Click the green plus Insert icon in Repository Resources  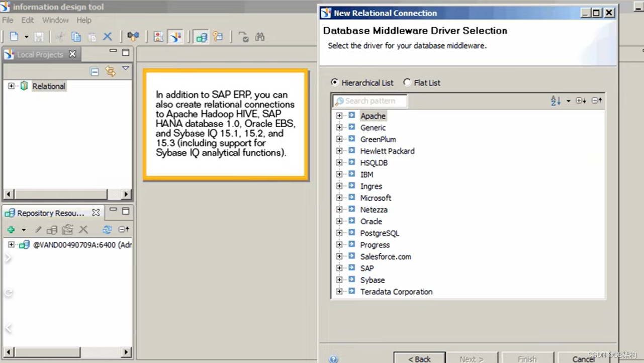[10, 229]
